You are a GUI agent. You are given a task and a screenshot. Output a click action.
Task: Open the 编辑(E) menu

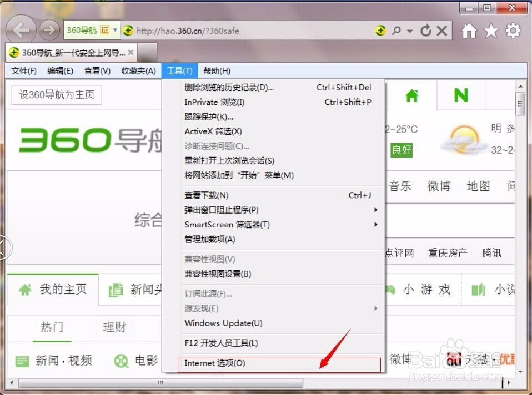(60, 71)
